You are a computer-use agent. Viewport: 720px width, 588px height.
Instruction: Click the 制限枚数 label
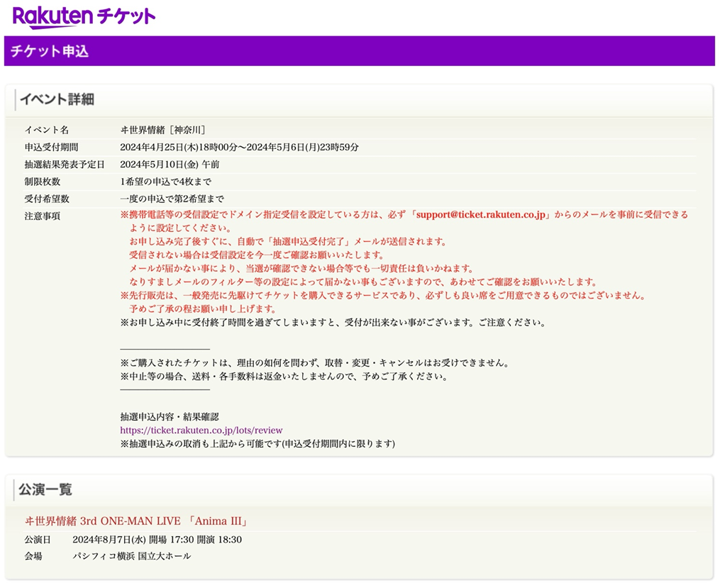point(43,182)
